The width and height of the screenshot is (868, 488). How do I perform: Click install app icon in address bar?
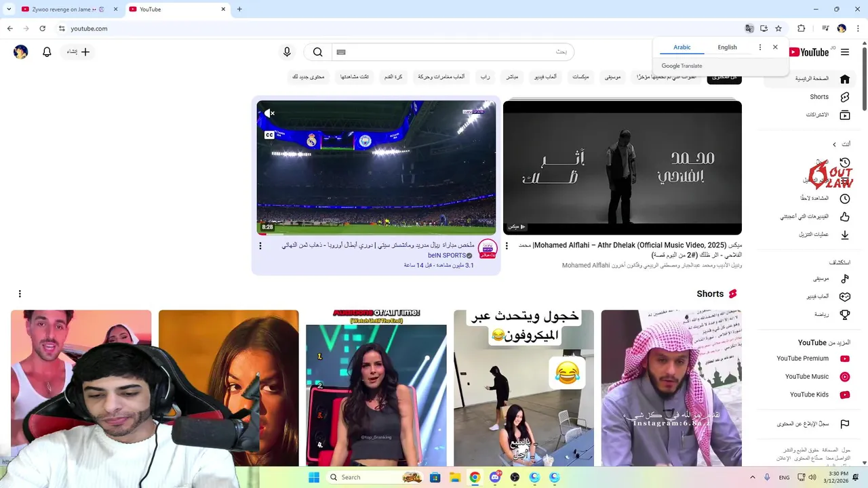[x=764, y=28]
